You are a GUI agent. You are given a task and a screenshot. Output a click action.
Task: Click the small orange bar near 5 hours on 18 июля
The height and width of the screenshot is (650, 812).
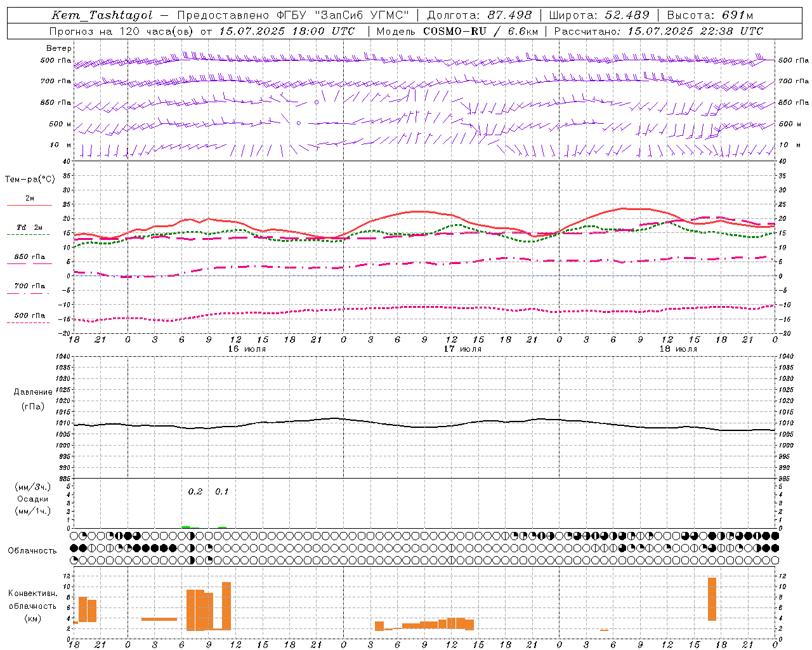pos(604,630)
